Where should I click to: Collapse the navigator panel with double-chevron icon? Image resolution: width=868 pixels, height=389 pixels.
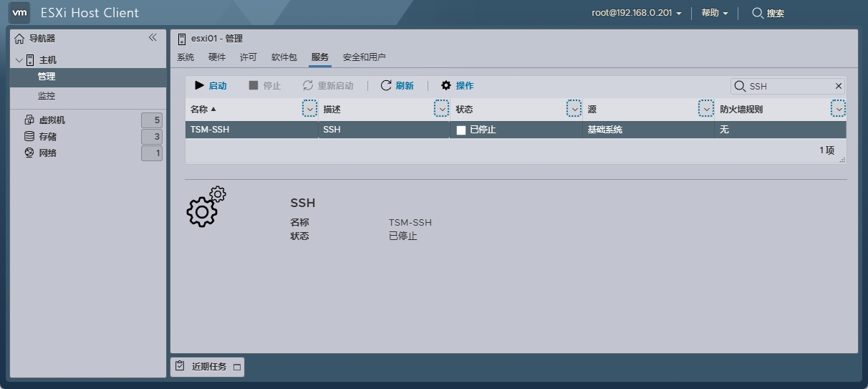153,37
